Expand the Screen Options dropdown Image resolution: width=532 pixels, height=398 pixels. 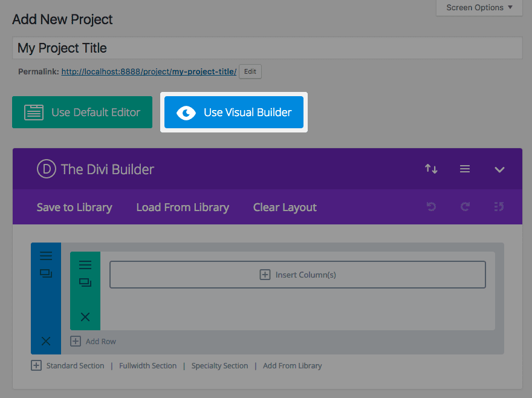click(x=479, y=8)
